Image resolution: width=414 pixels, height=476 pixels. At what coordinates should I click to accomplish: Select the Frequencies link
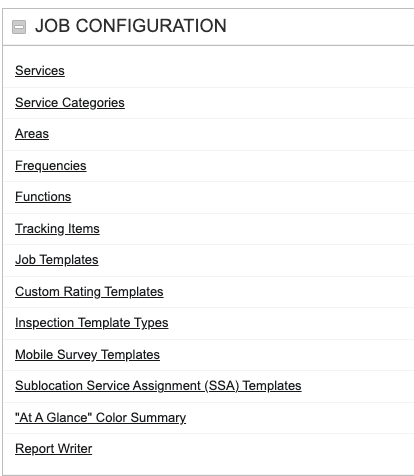[51, 166]
